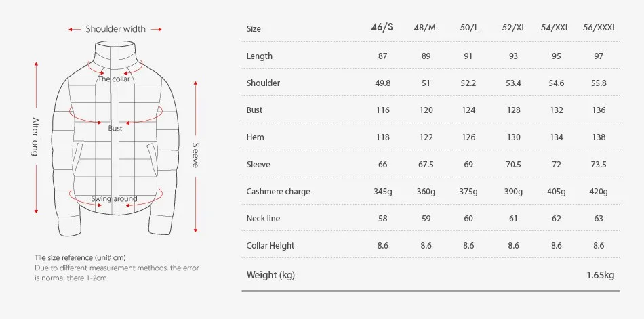Select the 56/XXXL size column header
644x319 pixels.
pos(599,28)
